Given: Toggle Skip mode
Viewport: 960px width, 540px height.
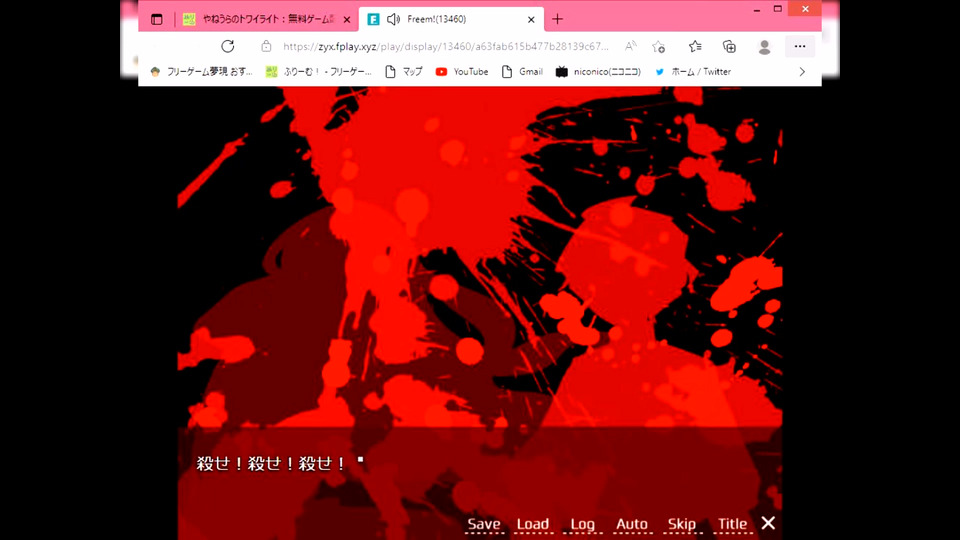Looking at the screenshot, I should 681,524.
